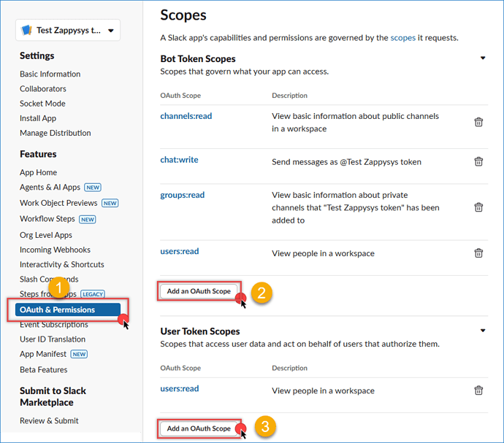Image resolution: width=504 pixels, height=443 pixels.
Task: Remove the chat:write scope via trash icon
Action: tap(478, 161)
